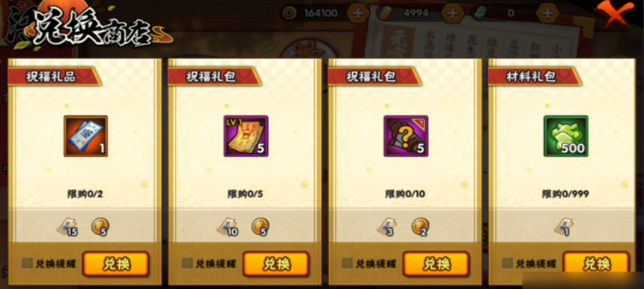Exchange the 材料礼包 material pack
The width and height of the screenshot is (644, 289).
tap(596, 264)
